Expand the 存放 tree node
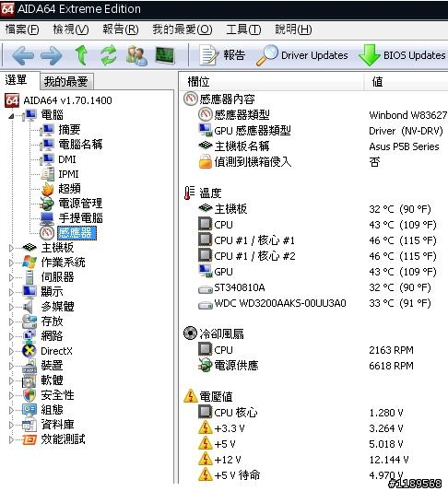The height and width of the screenshot is (491, 448). click(x=12, y=321)
